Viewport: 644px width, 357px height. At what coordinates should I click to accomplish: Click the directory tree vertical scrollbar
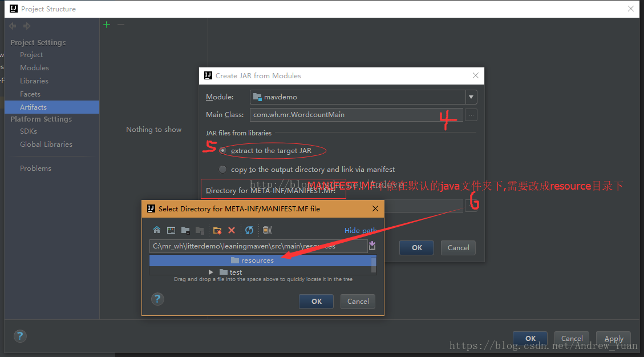coord(374,265)
